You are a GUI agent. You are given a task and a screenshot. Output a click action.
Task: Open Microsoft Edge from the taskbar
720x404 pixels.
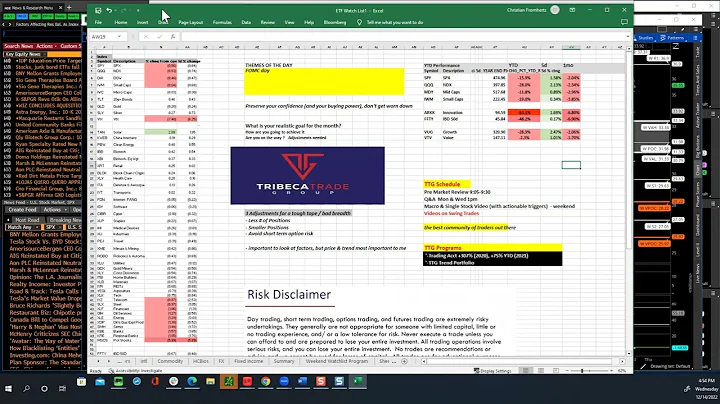(192, 382)
